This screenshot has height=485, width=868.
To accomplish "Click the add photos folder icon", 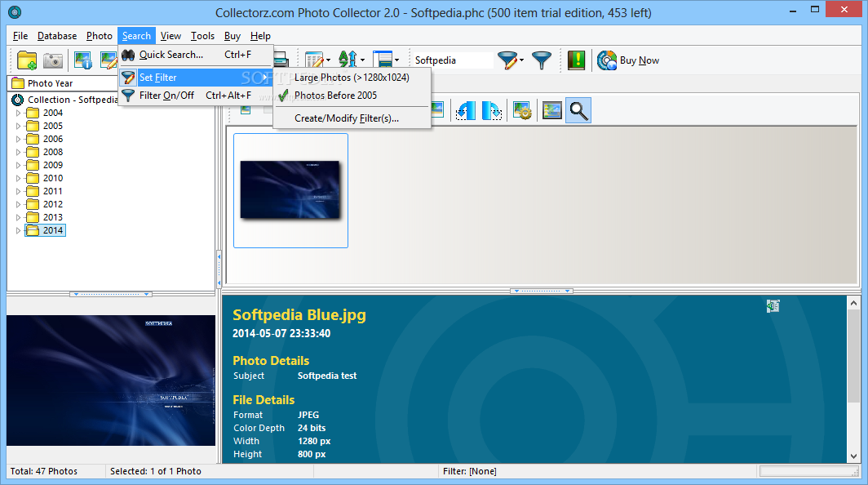I will pos(27,60).
